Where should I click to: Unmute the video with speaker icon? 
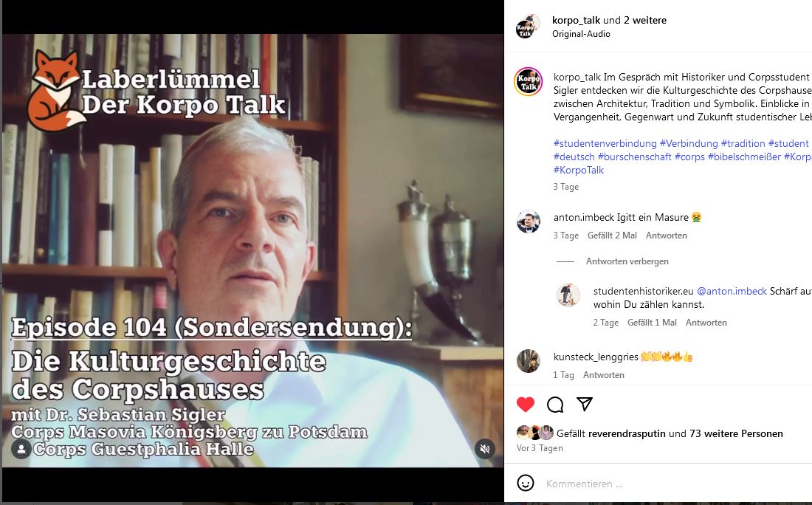(485, 449)
